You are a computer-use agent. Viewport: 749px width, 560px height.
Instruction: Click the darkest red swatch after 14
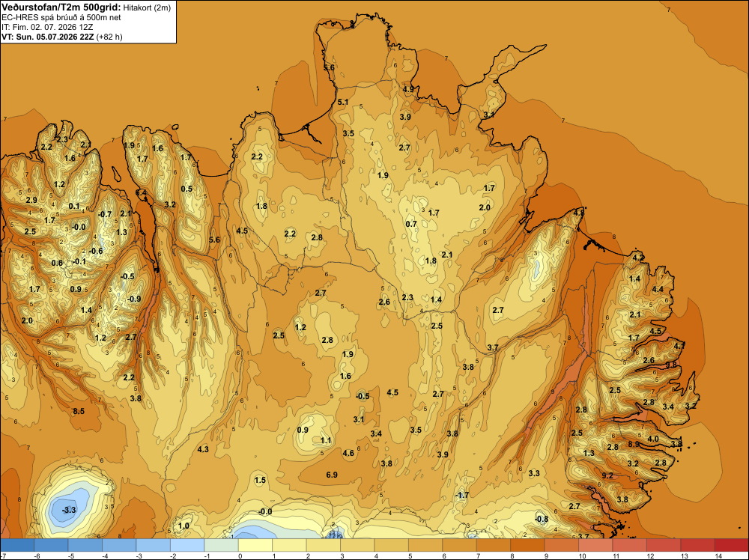[731, 545]
